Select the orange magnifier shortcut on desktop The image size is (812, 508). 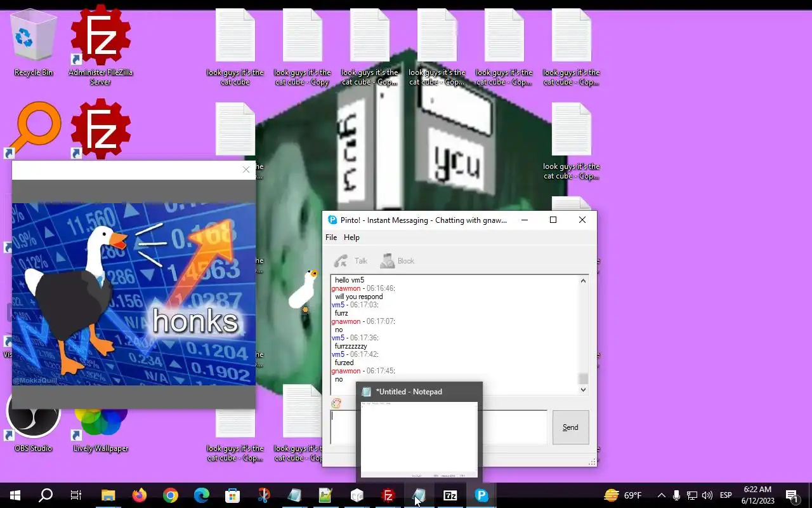click(35, 130)
